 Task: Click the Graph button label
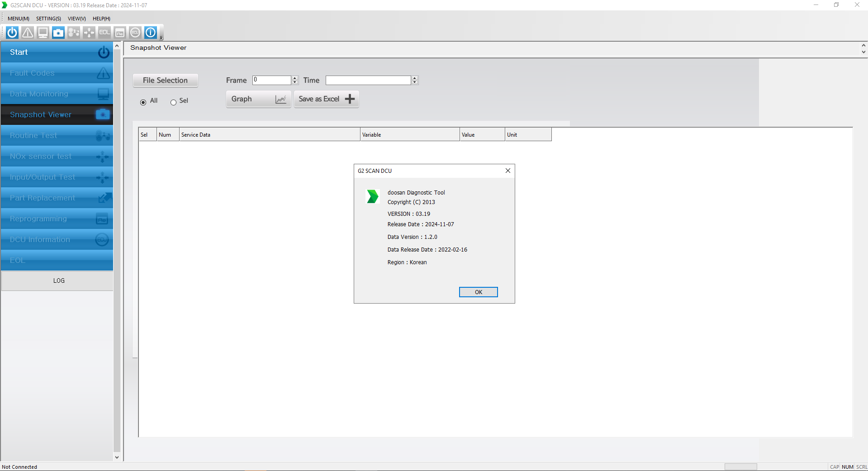pyautogui.click(x=242, y=99)
